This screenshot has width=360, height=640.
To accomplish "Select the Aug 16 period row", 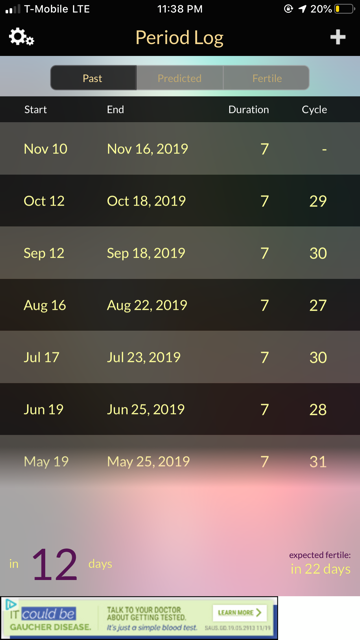I will pos(180,305).
